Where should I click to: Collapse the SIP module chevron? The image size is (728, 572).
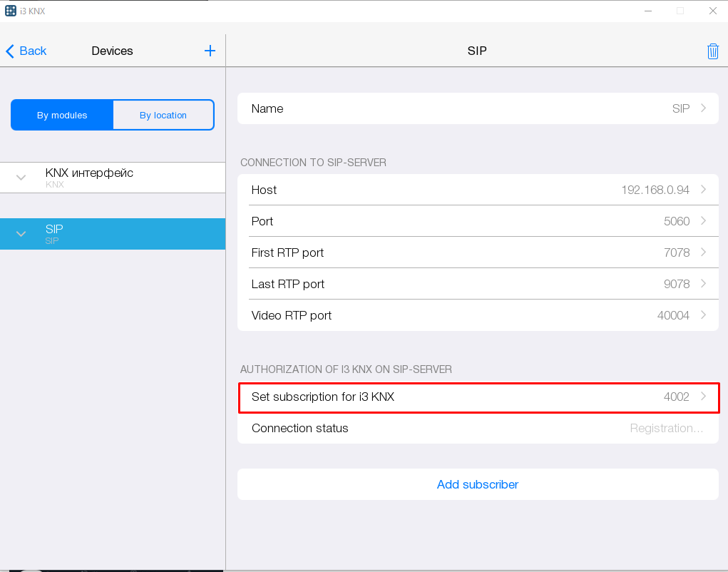click(21, 234)
